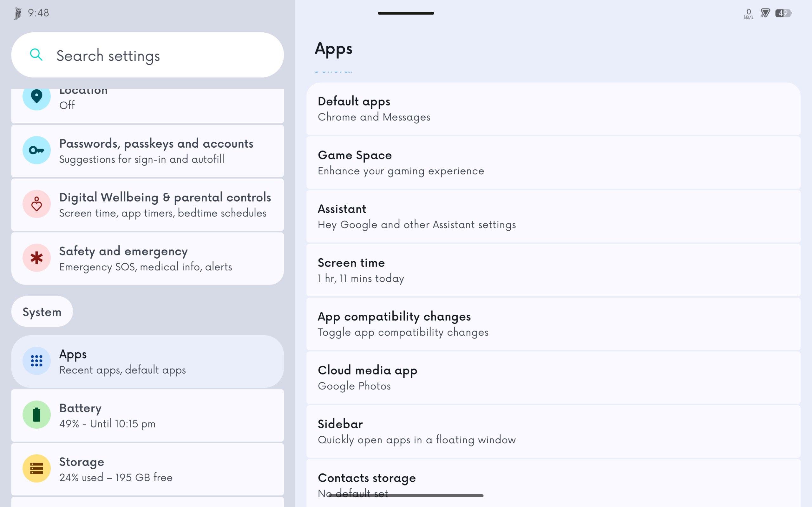Viewport: 812px width, 507px height.
Task: Open Assistant settings
Action: [x=553, y=216]
